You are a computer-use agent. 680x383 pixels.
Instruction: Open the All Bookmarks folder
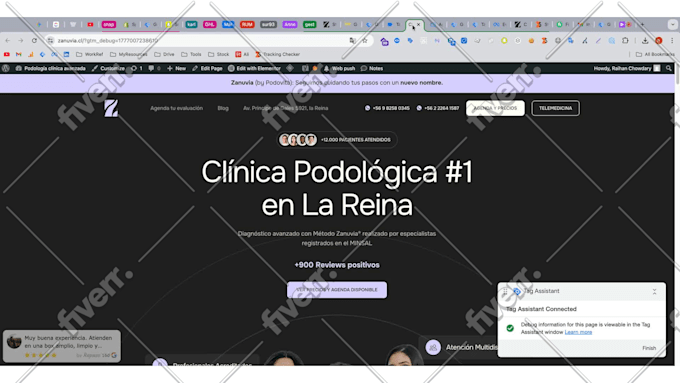coord(655,54)
